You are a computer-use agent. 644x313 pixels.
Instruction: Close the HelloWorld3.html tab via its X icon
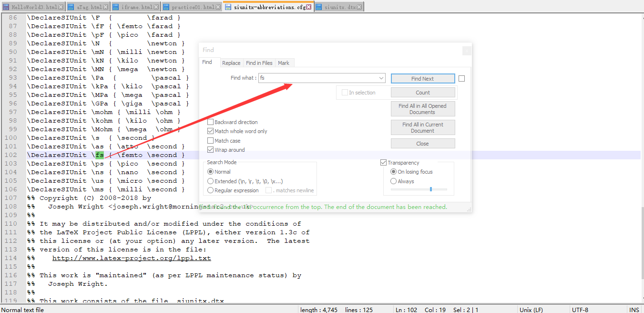pyautogui.click(x=60, y=6)
